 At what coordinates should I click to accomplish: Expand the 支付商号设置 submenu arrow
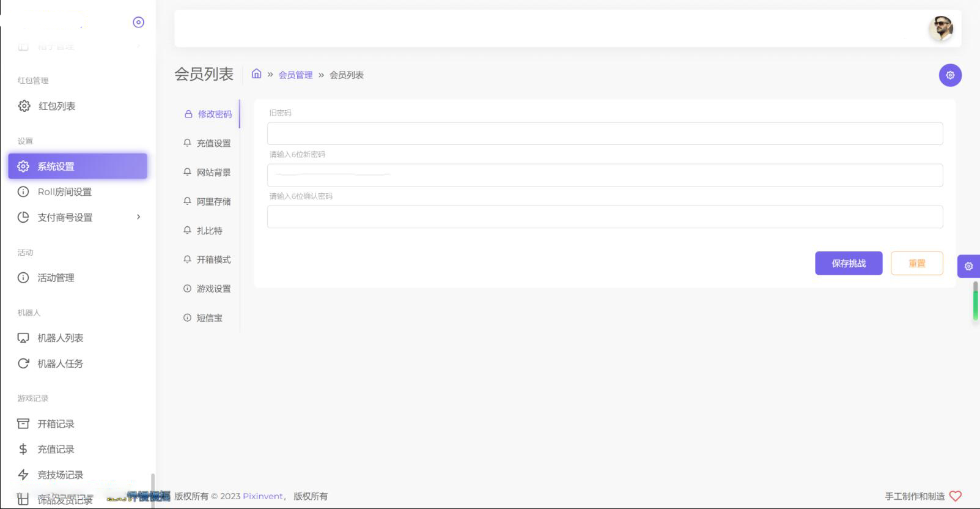(139, 217)
